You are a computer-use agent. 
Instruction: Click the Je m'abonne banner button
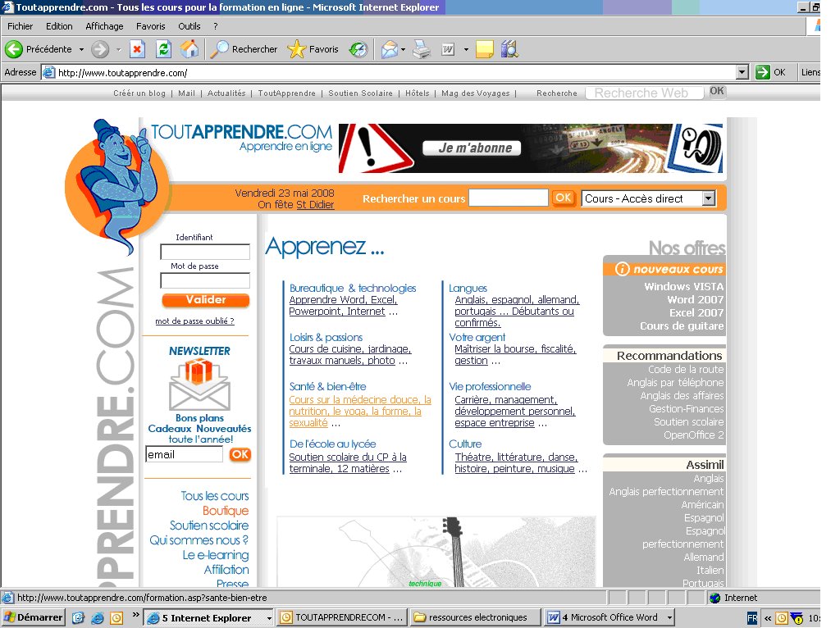click(472, 148)
